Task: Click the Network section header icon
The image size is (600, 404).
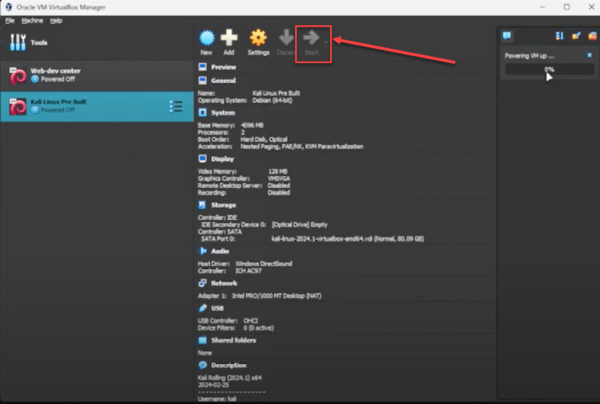Action: tap(203, 283)
